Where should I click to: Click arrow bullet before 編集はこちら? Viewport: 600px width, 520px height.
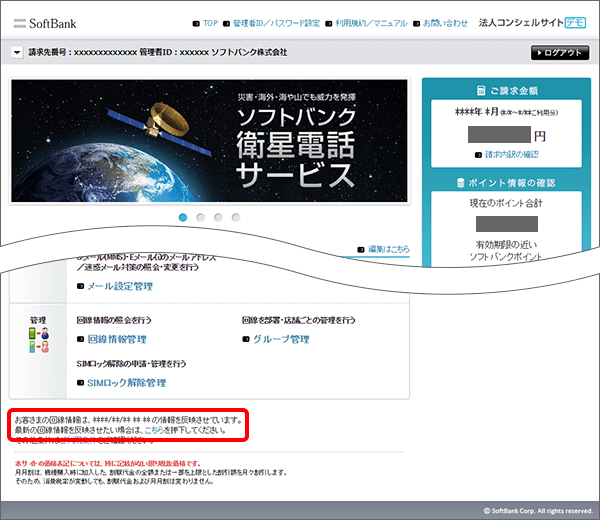(x=361, y=250)
